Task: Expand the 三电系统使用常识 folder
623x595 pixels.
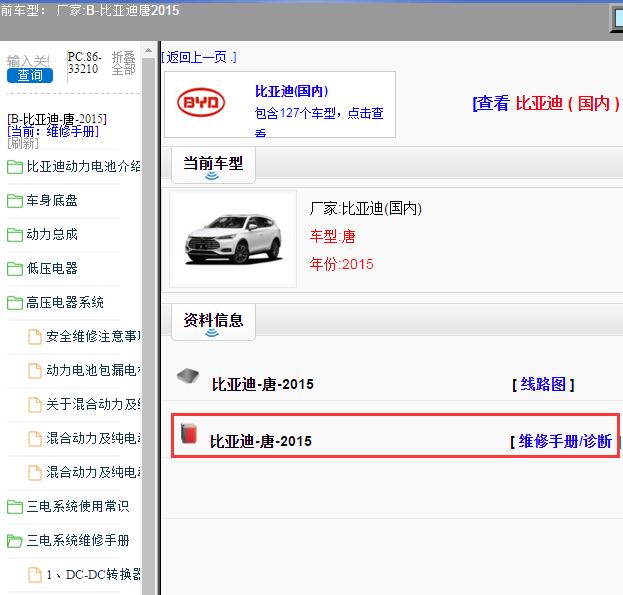Action: (78, 506)
